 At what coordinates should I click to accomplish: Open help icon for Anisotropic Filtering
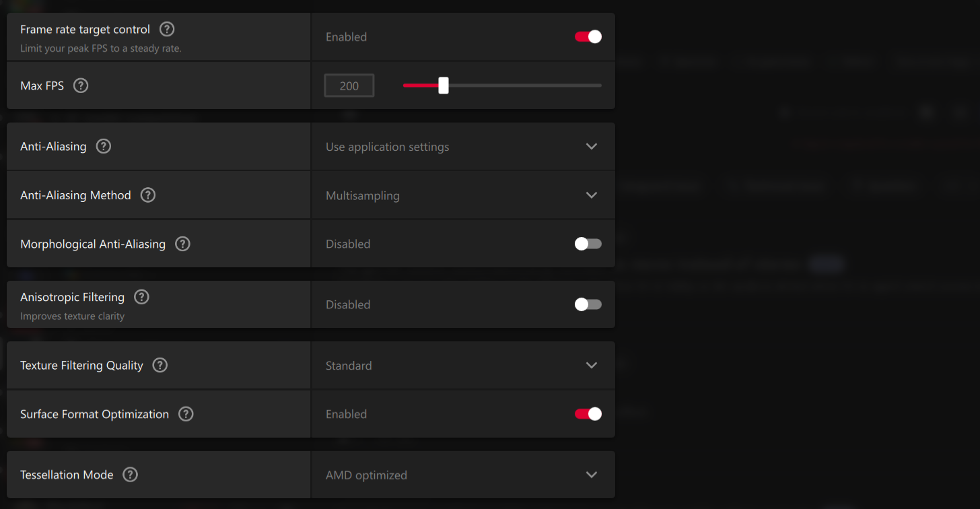tap(141, 297)
